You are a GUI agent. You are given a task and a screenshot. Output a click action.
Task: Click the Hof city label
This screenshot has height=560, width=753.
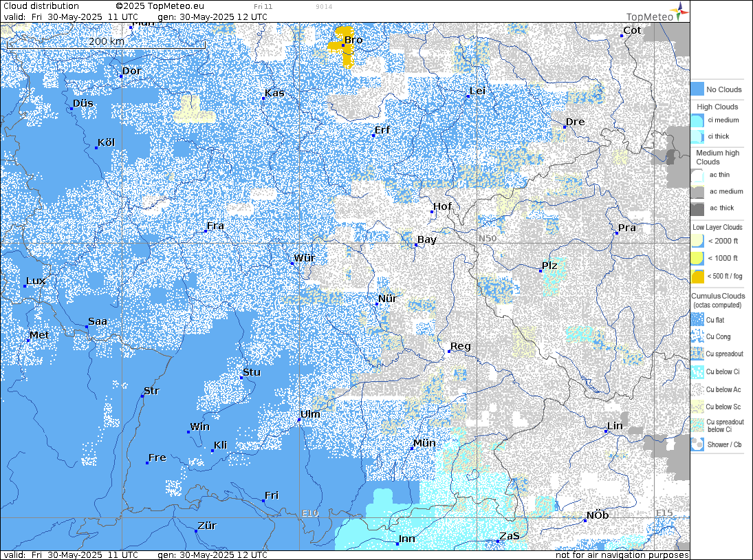442,206
